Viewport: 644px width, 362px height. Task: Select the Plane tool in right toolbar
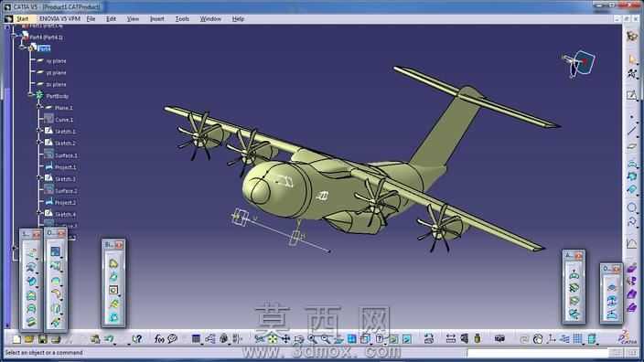pyautogui.click(x=632, y=146)
